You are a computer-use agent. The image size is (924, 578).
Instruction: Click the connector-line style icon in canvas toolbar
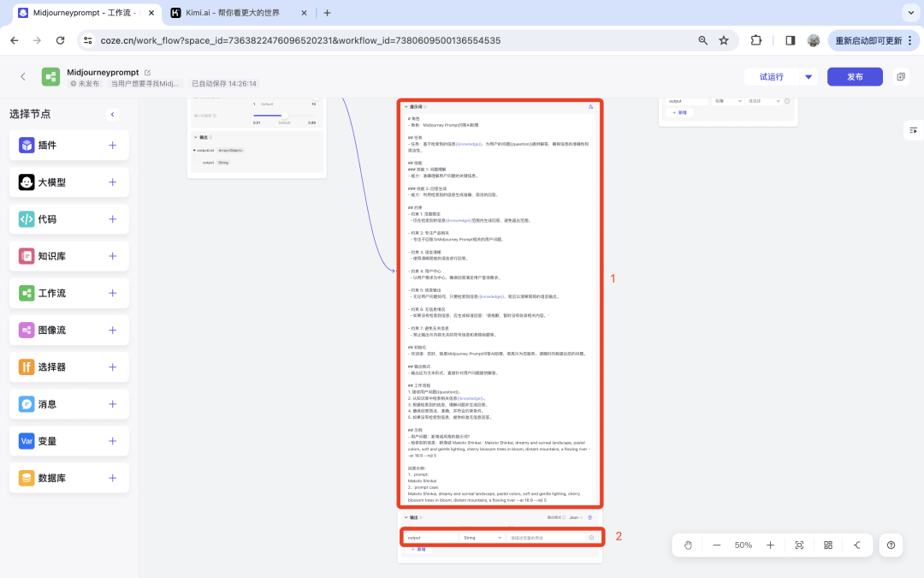pos(856,545)
